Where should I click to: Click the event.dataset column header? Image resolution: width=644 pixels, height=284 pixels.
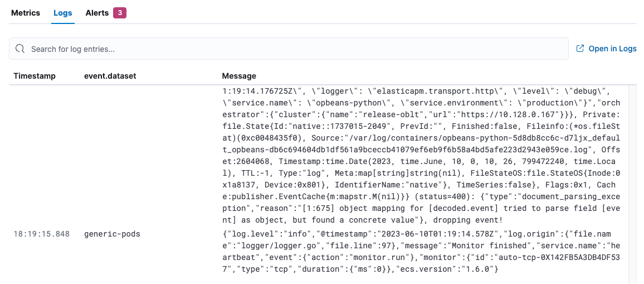coord(110,76)
